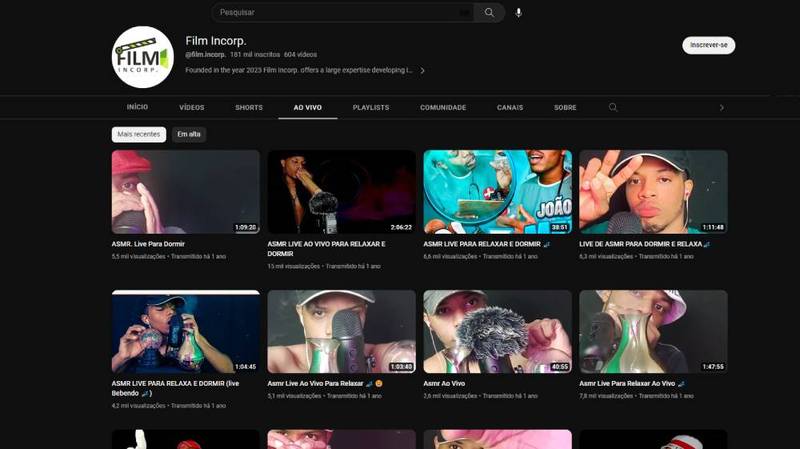Viewport: 800px width, 449px height.
Task: Open the SOBRE tab
Action: click(x=565, y=107)
